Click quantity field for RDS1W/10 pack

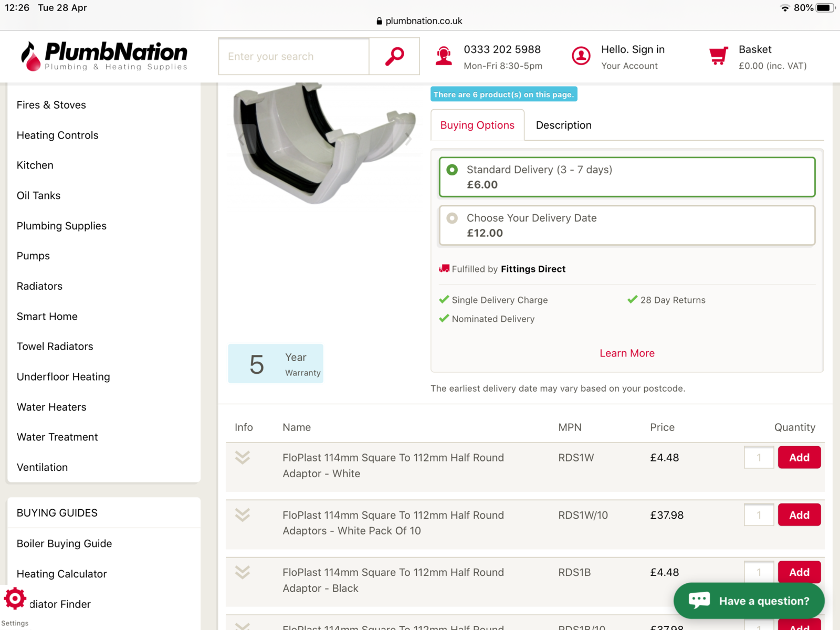[x=759, y=515]
